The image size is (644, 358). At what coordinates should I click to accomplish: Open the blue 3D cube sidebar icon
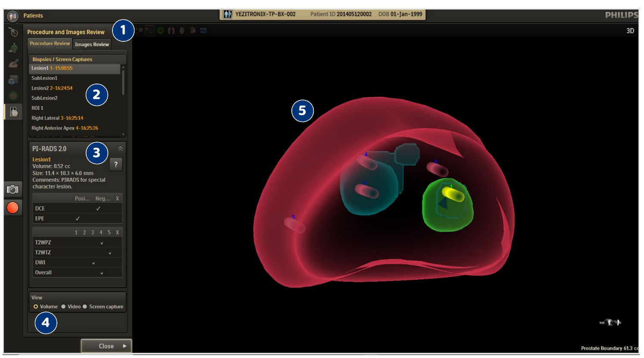tap(13, 80)
